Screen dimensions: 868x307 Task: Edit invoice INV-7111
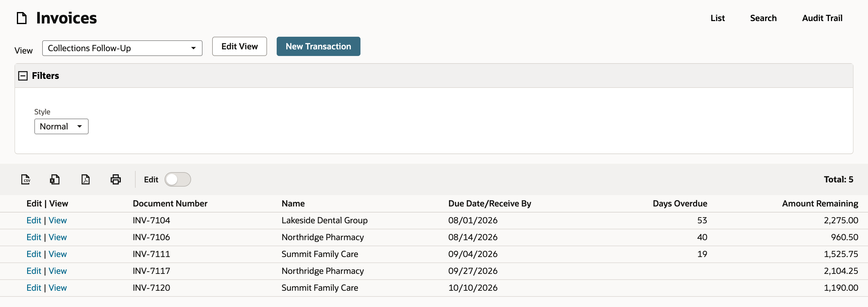(34, 254)
